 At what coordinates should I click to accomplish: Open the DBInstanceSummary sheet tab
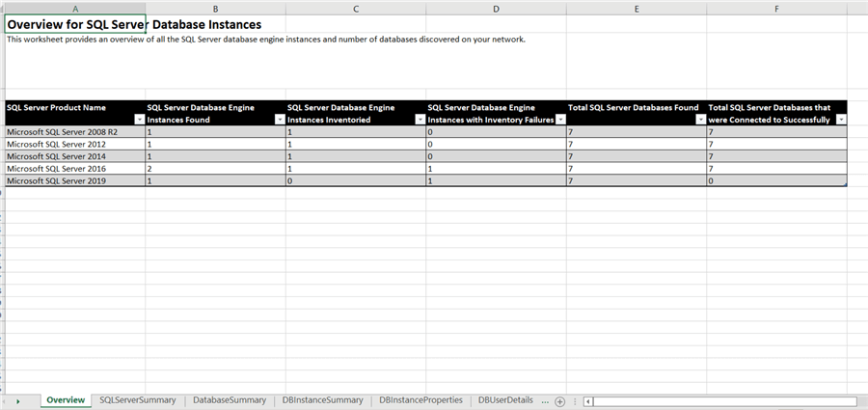tap(323, 400)
